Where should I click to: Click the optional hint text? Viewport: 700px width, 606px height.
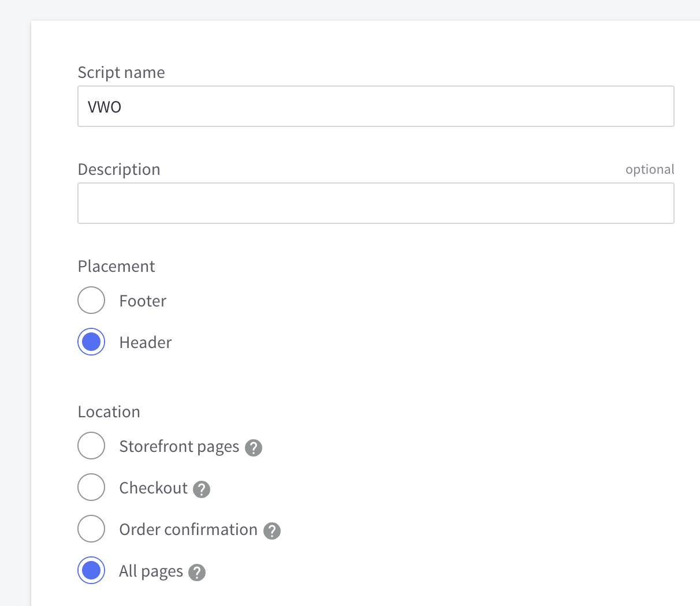650,170
